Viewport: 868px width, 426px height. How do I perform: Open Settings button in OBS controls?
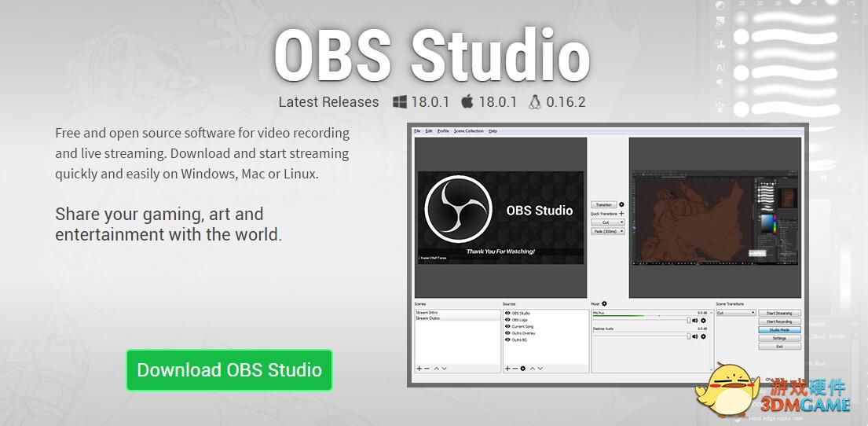click(x=779, y=338)
